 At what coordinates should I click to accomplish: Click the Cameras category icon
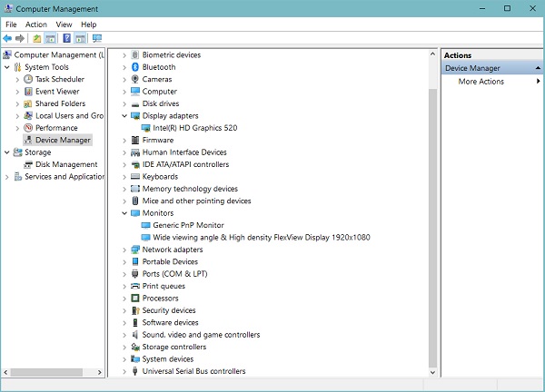[x=135, y=79]
